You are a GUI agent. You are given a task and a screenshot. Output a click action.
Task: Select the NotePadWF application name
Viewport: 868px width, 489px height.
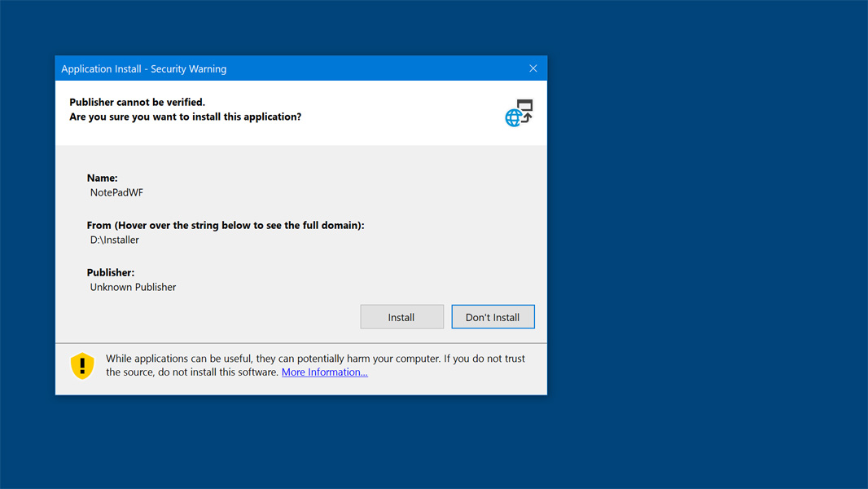(x=116, y=192)
